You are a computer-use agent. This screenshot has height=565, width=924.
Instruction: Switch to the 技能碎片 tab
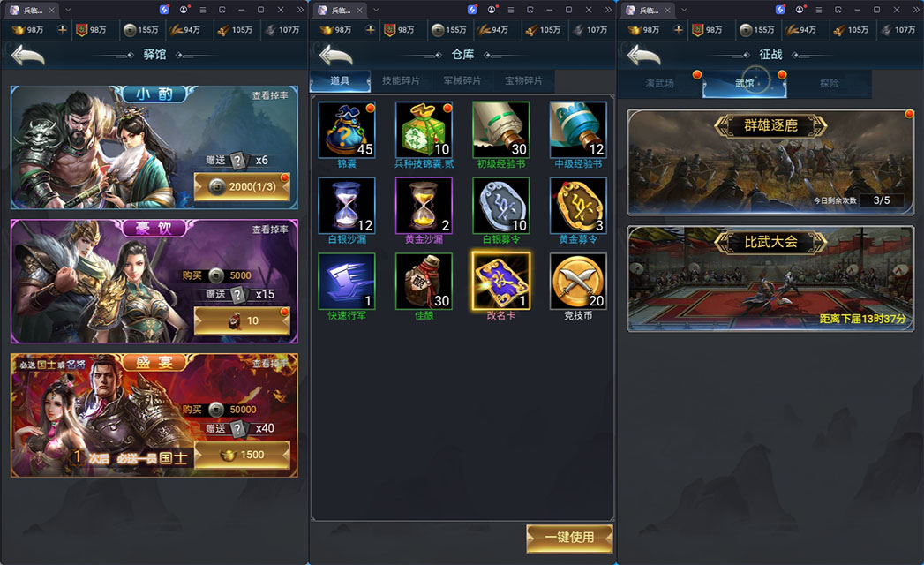click(401, 81)
